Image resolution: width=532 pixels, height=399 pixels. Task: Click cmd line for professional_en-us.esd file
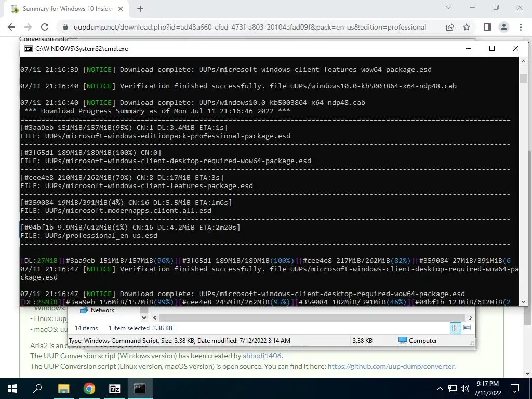point(89,236)
